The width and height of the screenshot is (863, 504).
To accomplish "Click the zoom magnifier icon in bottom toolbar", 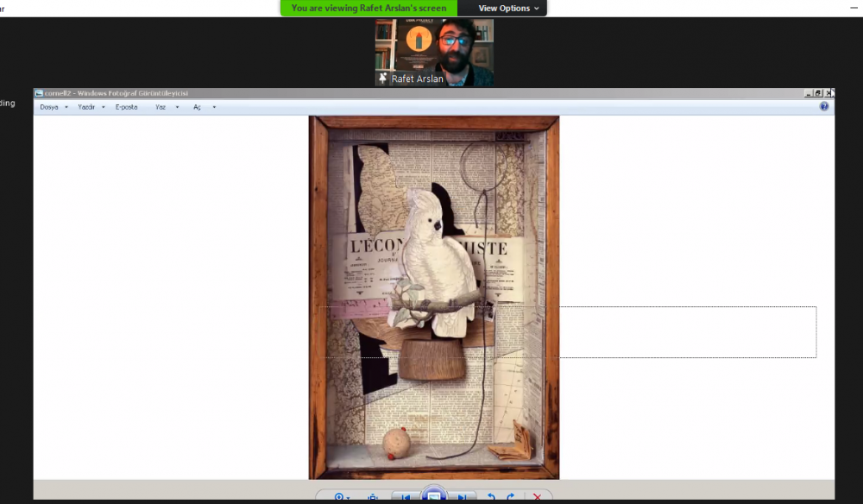I will pos(341,497).
